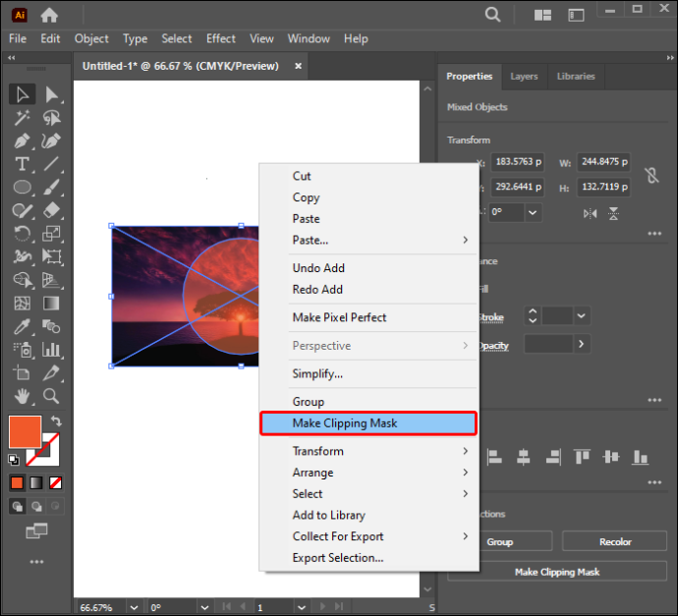Image resolution: width=678 pixels, height=616 pixels.
Task: Select the Hand tool
Action: point(22,396)
